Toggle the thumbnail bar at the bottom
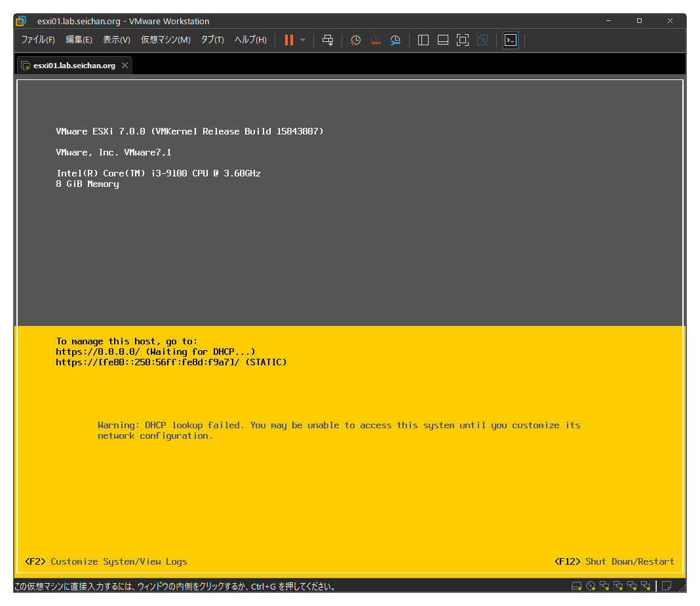Viewport: 700px width, 606px height. 443,40
